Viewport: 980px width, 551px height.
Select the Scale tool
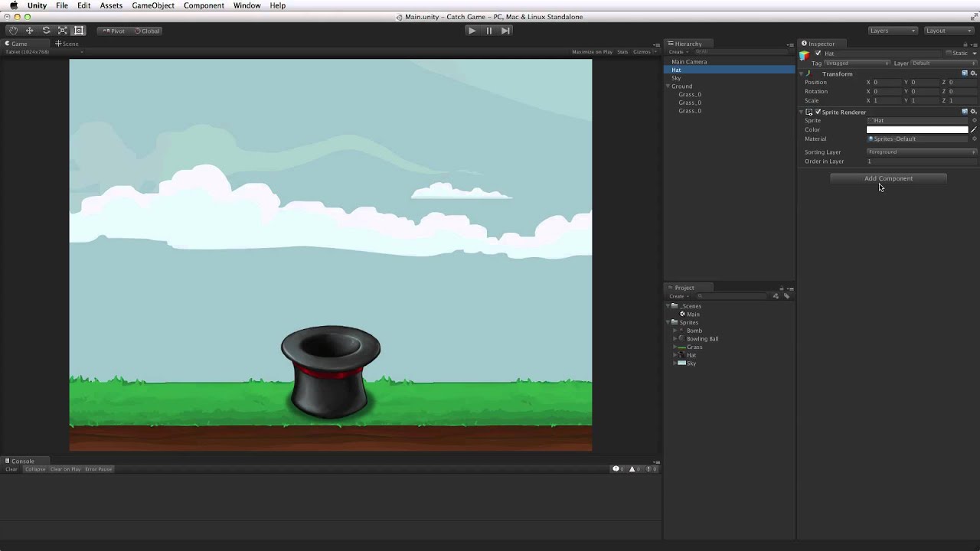tap(62, 31)
